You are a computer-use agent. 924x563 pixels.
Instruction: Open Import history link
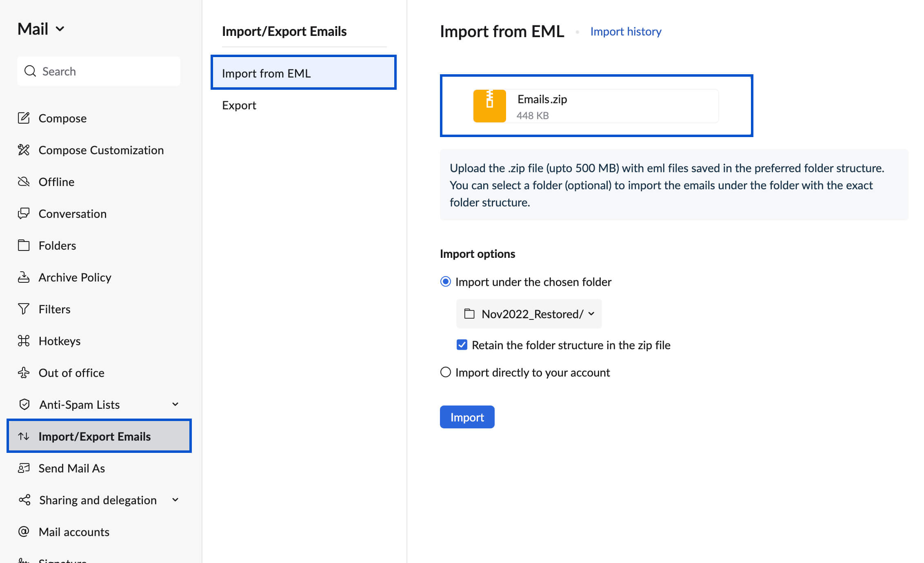(625, 30)
